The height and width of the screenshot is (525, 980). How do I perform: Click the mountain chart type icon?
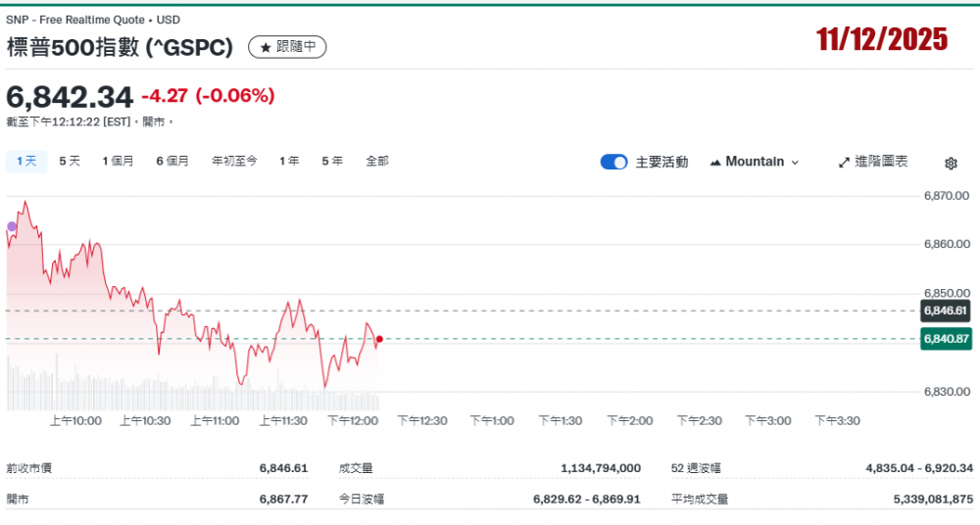[714, 163]
